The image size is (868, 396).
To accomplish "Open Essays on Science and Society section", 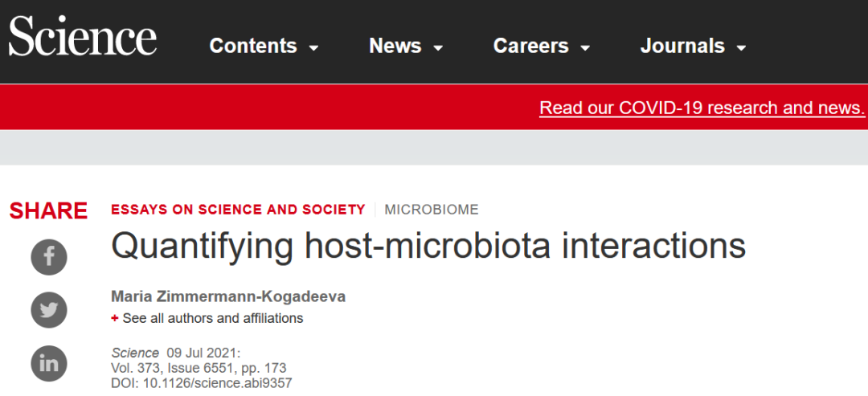I will [238, 210].
